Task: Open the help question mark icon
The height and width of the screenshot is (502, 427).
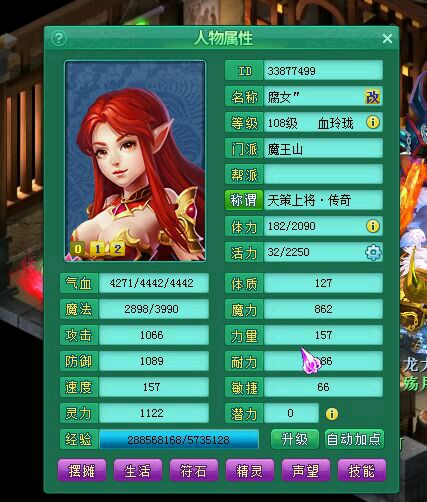Action: click(59, 39)
